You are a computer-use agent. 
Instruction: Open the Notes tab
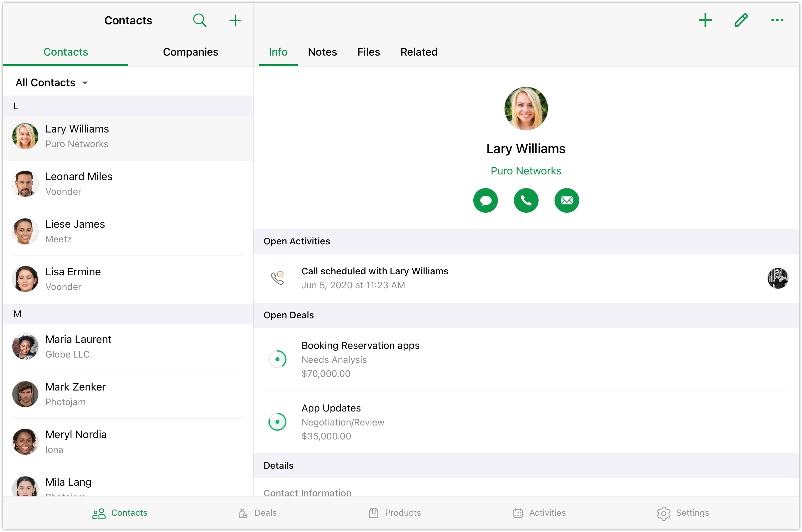click(322, 52)
